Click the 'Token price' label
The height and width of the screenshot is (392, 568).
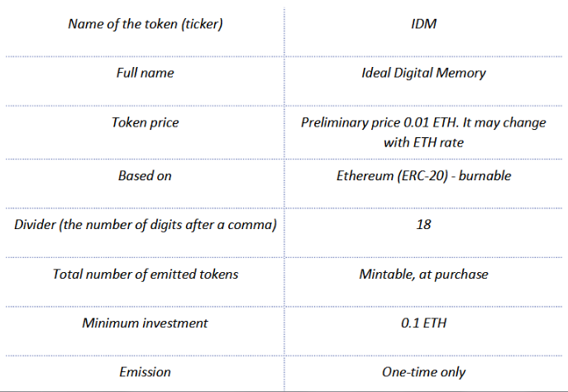click(146, 122)
